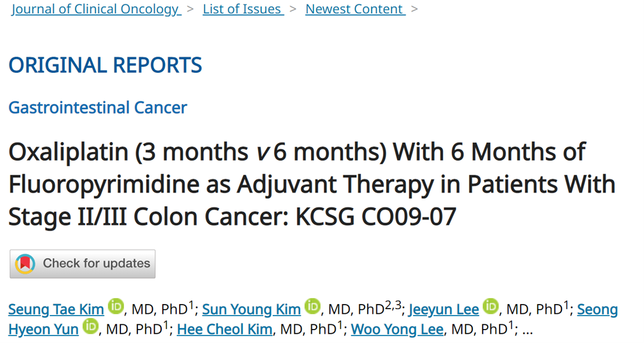Navigate to Newest Content breadcrumb
The height and width of the screenshot is (343, 644).
pyautogui.click(x=355, y=9)
